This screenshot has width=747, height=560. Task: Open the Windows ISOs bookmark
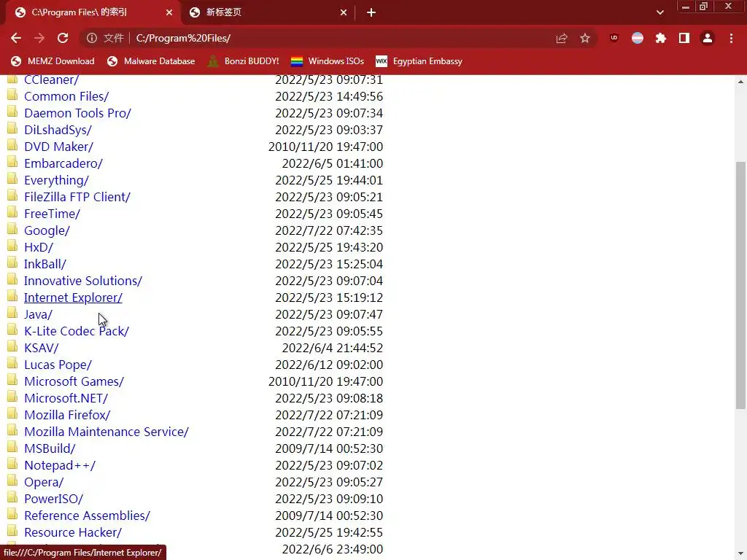pos(328,61)
